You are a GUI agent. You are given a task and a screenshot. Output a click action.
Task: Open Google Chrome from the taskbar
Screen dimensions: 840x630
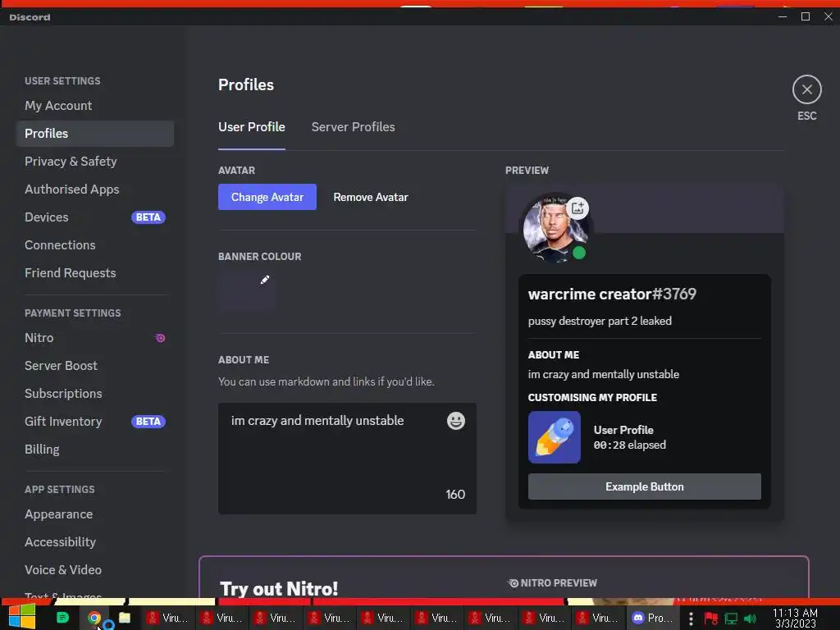[x=94, y=618]
